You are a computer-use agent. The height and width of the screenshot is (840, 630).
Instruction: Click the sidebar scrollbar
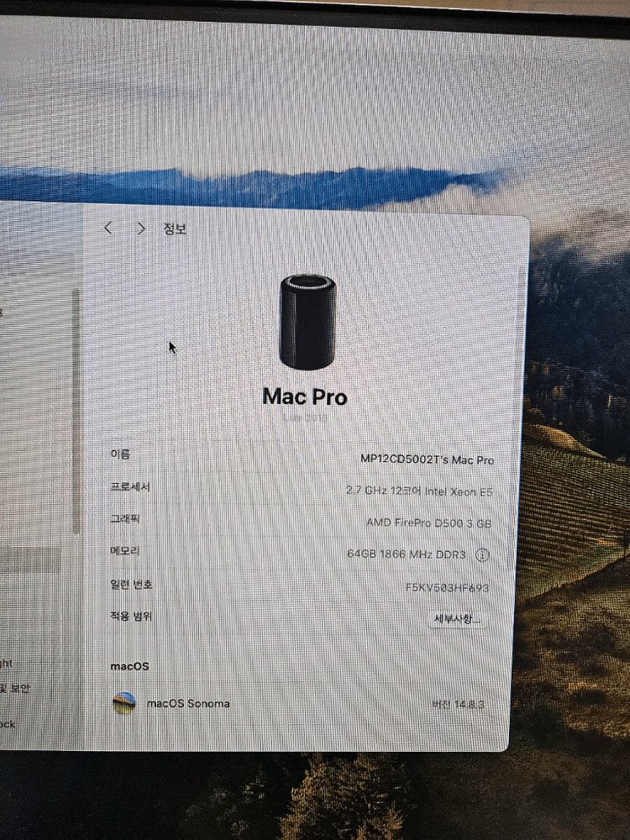point(76,412)
